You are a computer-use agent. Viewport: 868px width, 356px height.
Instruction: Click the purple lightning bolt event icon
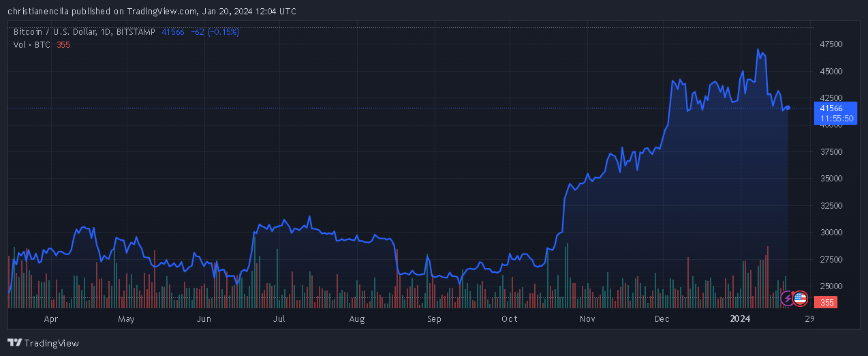tap(788, 298)
